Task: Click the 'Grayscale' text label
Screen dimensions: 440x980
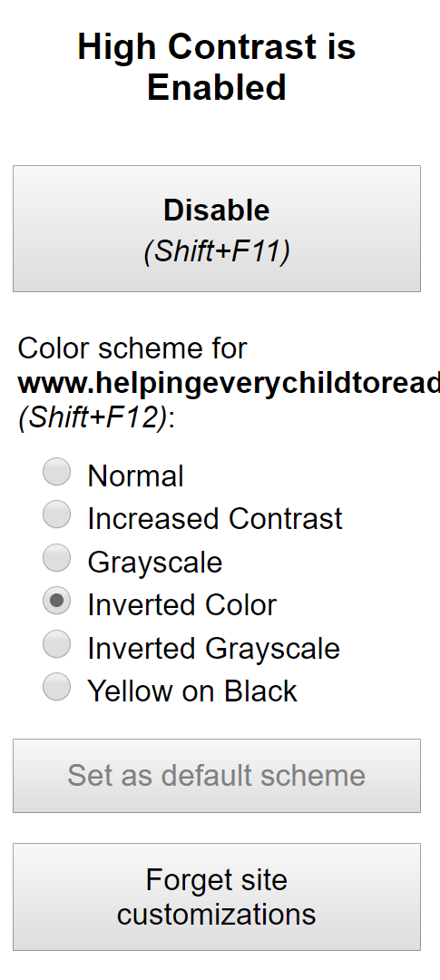Action: pyautogui.click(x=155, y=563)
